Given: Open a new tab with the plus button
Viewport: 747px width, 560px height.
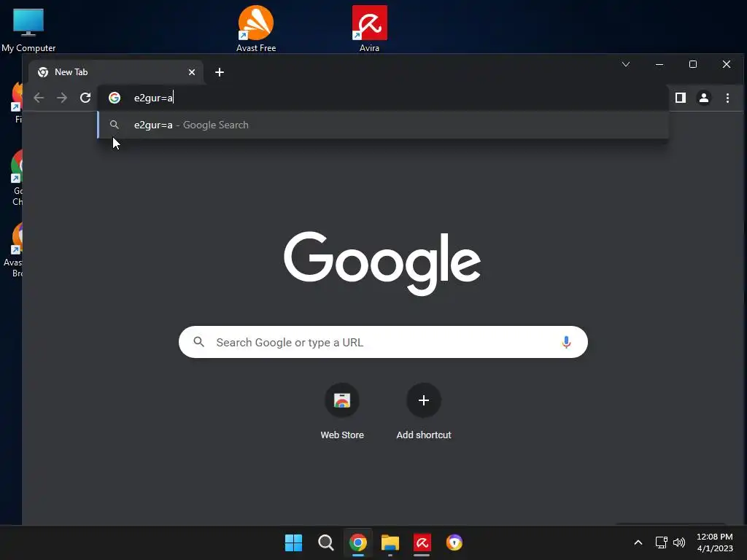Looking at the screenshot, I should coord(219,72).
